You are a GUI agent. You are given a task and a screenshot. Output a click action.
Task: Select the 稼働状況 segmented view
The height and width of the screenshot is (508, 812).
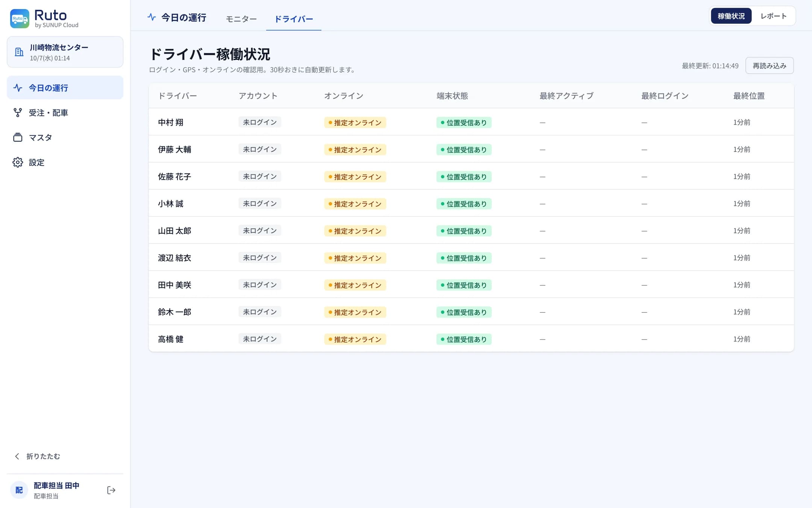tap(731, 16)
